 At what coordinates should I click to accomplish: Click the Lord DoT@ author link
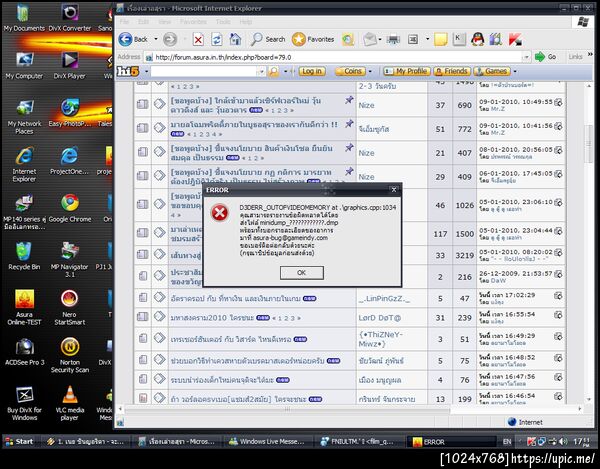tap(380, 318)
